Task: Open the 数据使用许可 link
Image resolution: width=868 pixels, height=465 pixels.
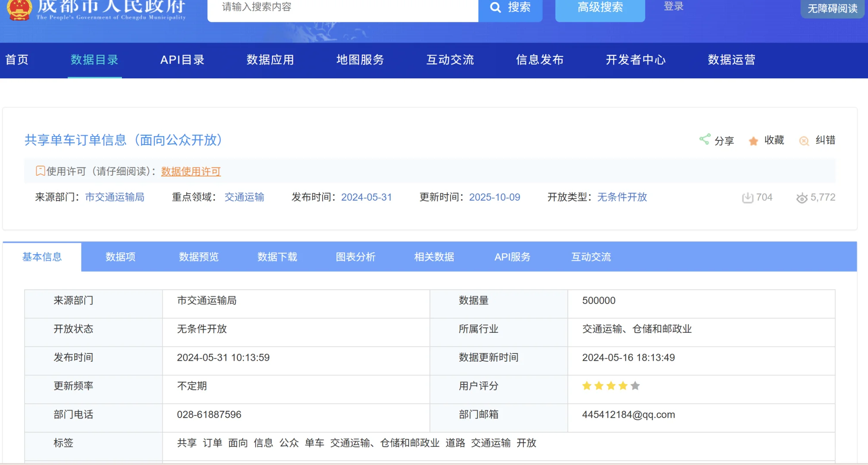Action: coord(191,171)
